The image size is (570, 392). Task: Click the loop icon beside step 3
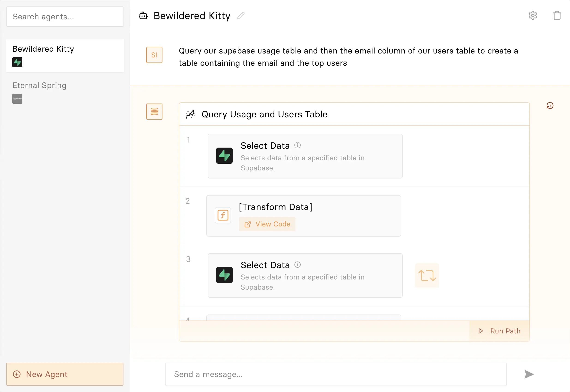427,275
